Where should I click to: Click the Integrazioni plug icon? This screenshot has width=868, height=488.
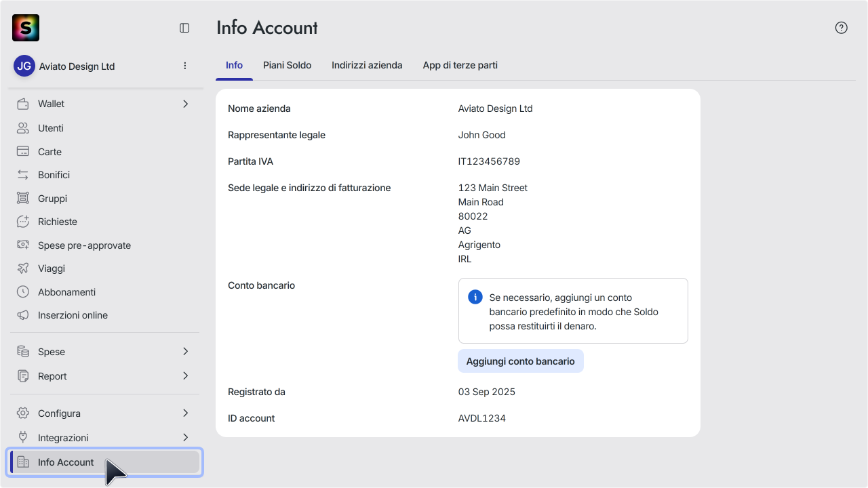pos(23,438)
